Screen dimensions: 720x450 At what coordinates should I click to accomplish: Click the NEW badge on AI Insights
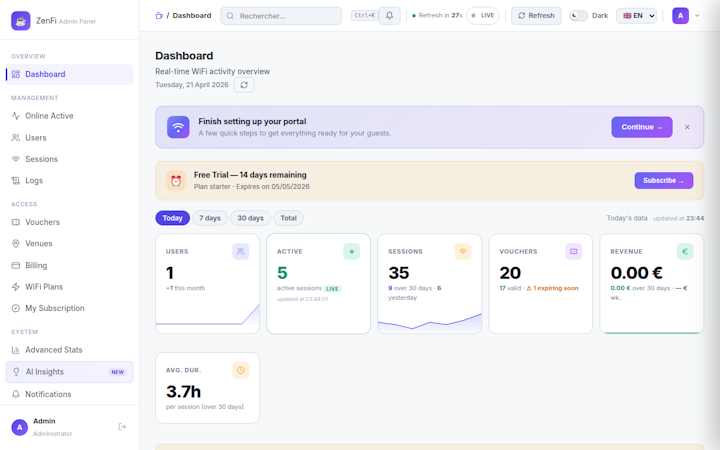(x=118, y=372)
